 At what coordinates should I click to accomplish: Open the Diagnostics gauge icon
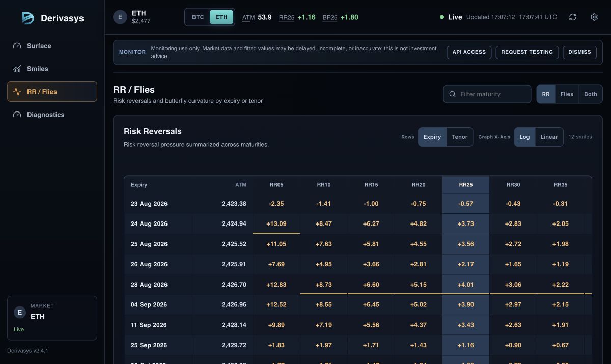click(x=17, y=115)
